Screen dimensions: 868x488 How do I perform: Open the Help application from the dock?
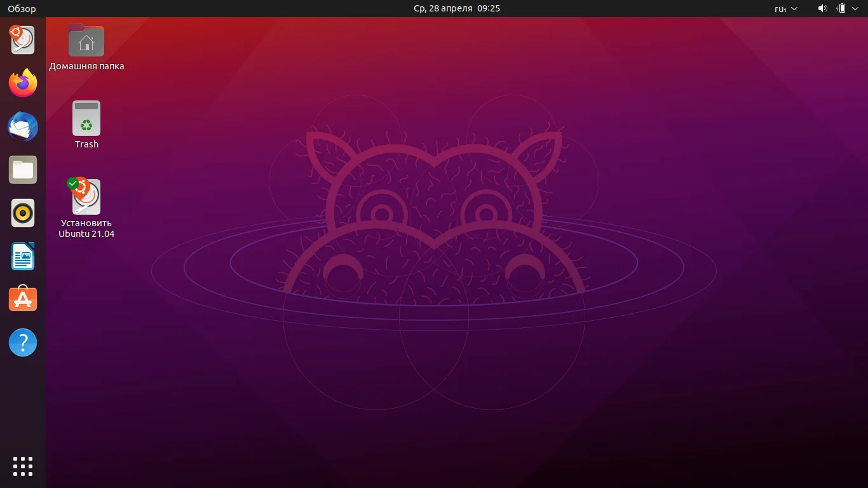pyautogui.click(x=23, y=342)
